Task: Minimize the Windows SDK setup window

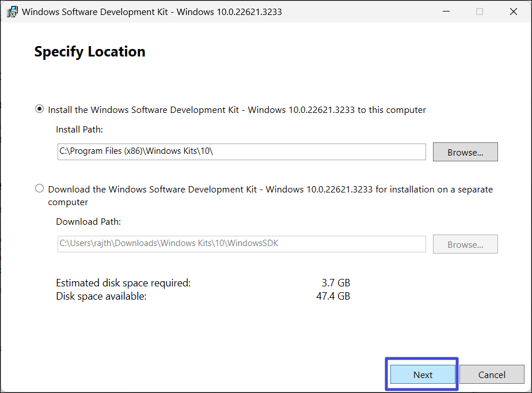Action: (x=446, y=12)
